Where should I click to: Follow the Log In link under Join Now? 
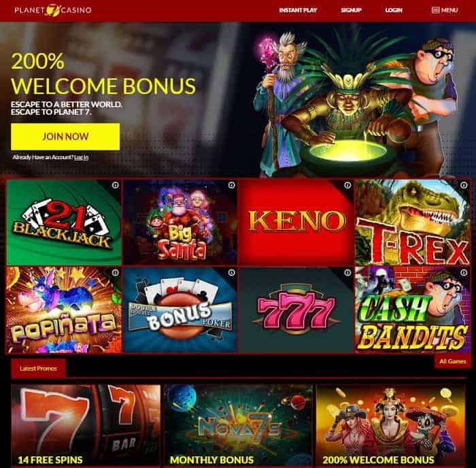(x=82, y=157)
